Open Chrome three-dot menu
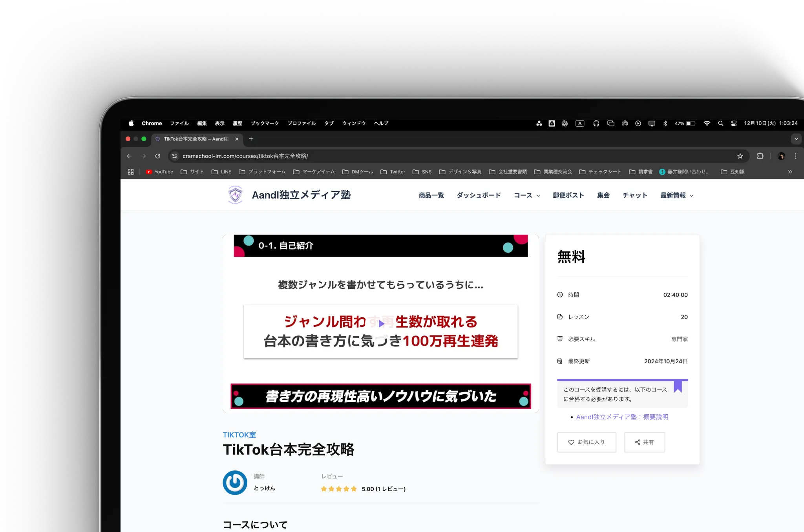Image resolution: width=804 pixels, height=532 pixels. coord(795,156)
